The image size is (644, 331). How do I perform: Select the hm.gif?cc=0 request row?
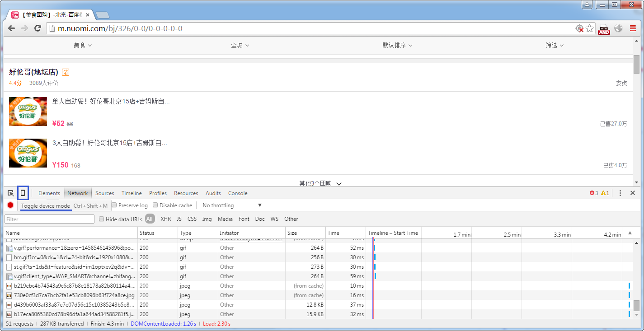coord(317,257)
